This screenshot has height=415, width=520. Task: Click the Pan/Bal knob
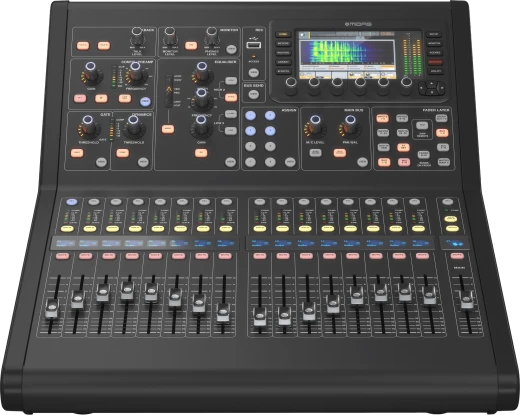pos(350,127)
